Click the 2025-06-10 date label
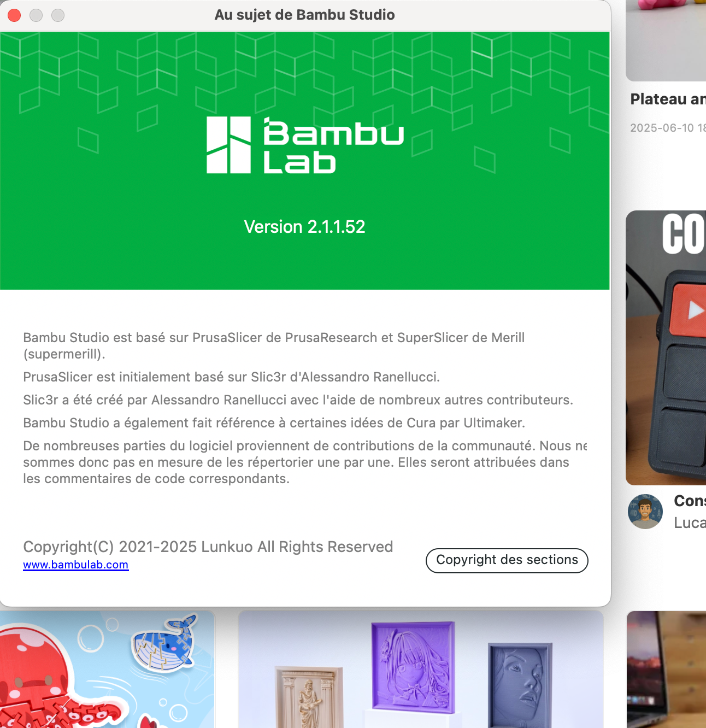Image resolution: width=706 pixels, height=728 pixels. (668, 128)
